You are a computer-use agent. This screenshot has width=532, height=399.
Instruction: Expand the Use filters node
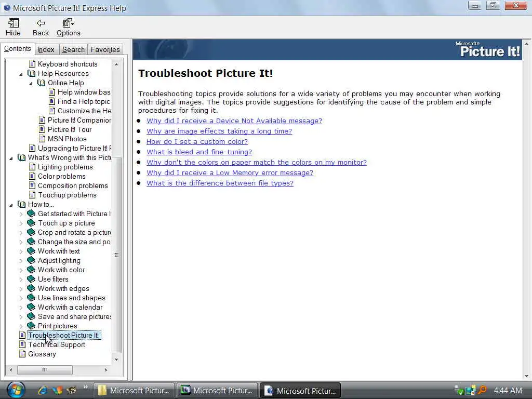pyautogui.click(x=21, y=280)
